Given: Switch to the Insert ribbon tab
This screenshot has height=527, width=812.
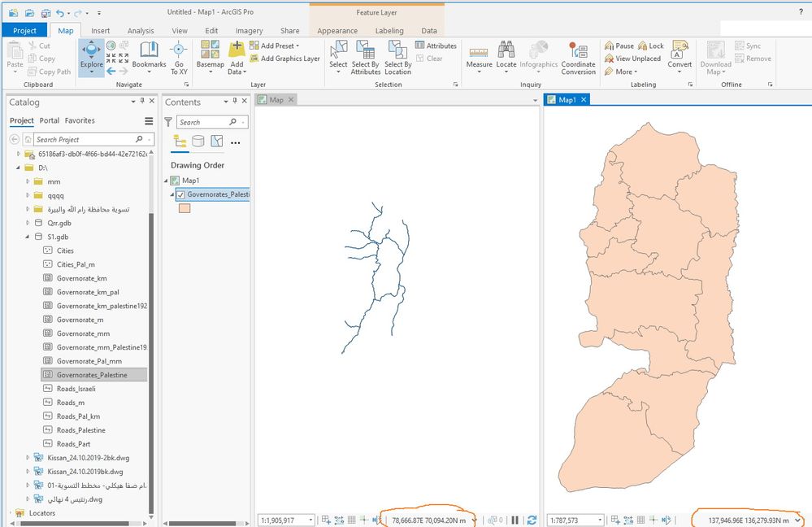Looking at the screenshot, I should click(x=101, y=31).
